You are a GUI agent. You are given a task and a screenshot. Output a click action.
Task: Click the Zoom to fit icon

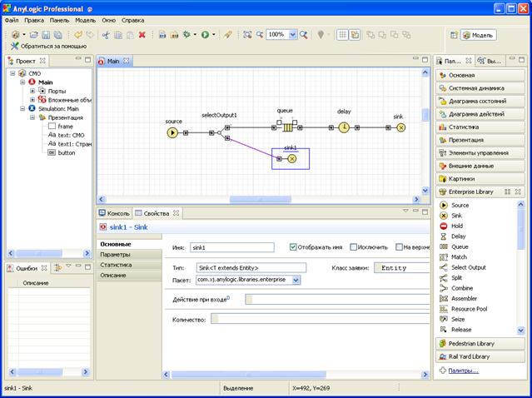247,35
